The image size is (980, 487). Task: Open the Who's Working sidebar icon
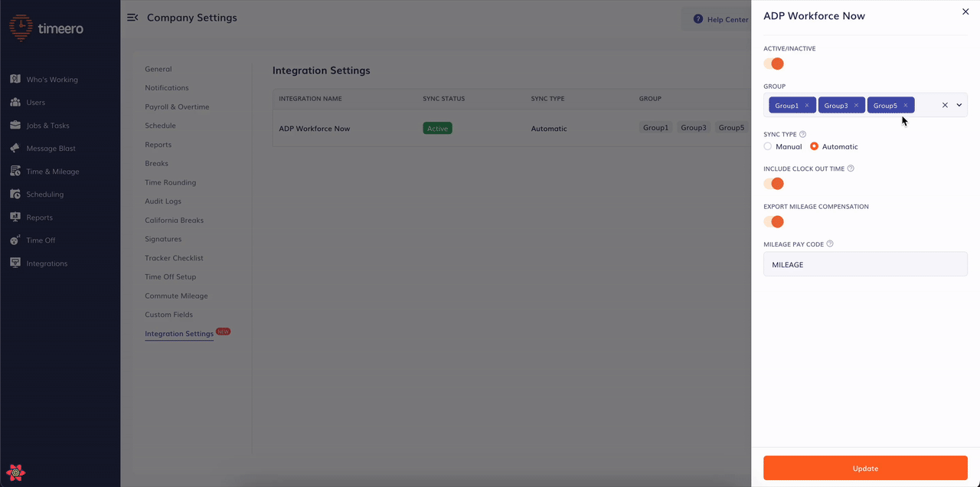coord(15,79)
